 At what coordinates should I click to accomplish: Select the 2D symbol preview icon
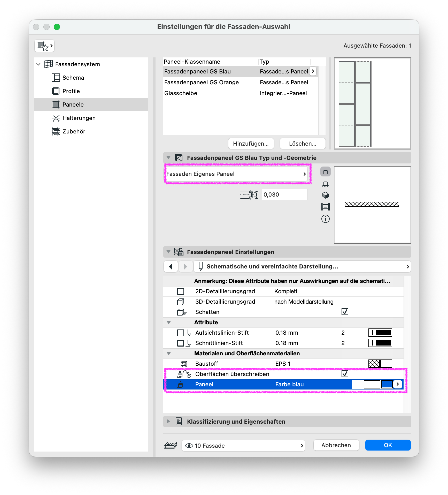pyautogui.click(x=326, y=172)
